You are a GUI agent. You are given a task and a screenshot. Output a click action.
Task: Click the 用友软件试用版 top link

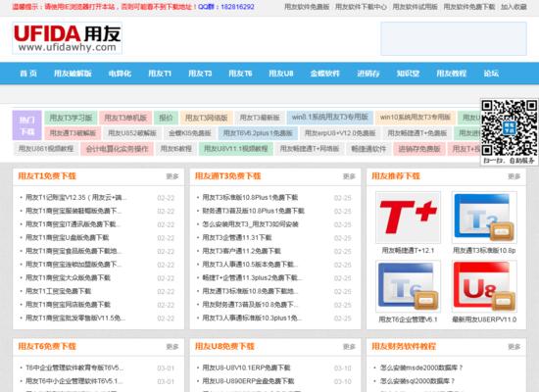415,7
